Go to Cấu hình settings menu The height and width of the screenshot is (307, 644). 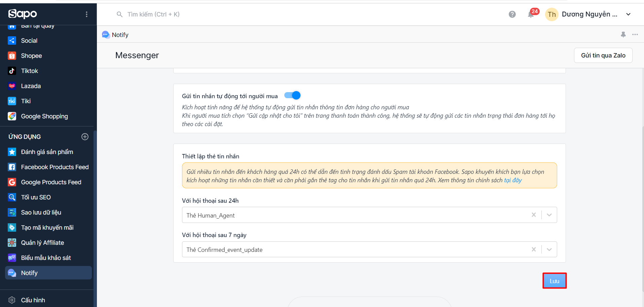(33, 300)
